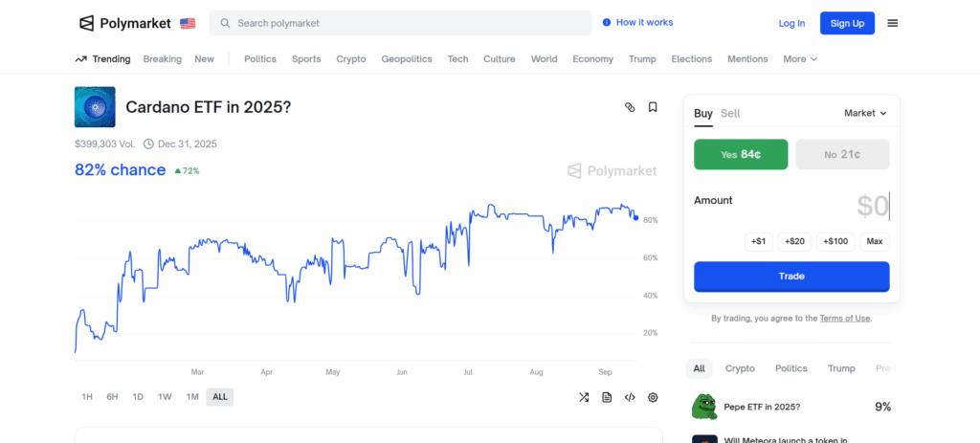980x443 pixels.
Task: Open the Market order type dropdown
Action: [865, 113]
